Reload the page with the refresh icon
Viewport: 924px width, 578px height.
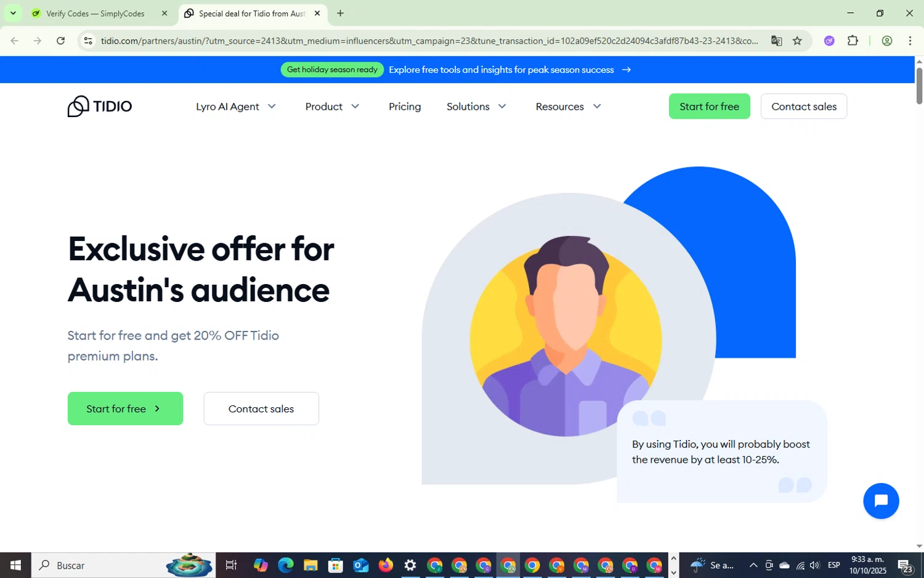point(60,41)
